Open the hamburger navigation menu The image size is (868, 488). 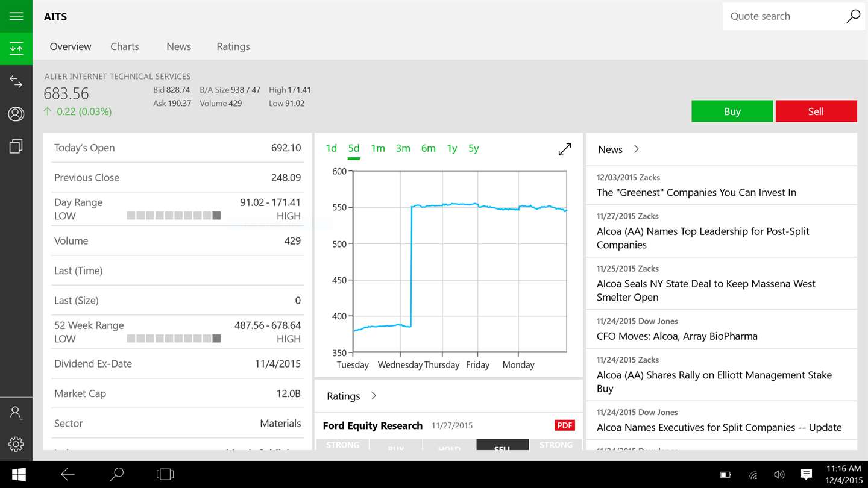(x=16, y=16)
